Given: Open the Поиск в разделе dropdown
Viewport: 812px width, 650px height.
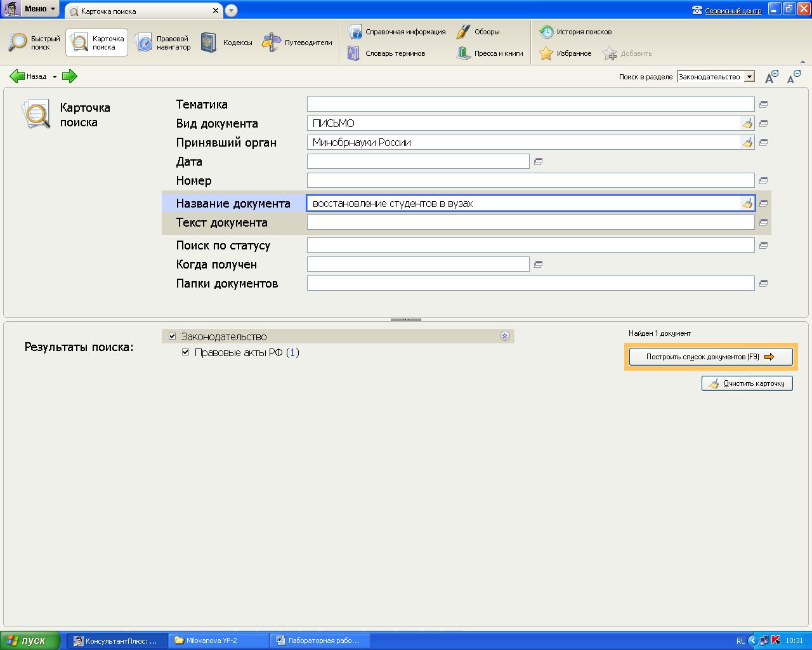Looking at the screenshot, I should point(749,77).
